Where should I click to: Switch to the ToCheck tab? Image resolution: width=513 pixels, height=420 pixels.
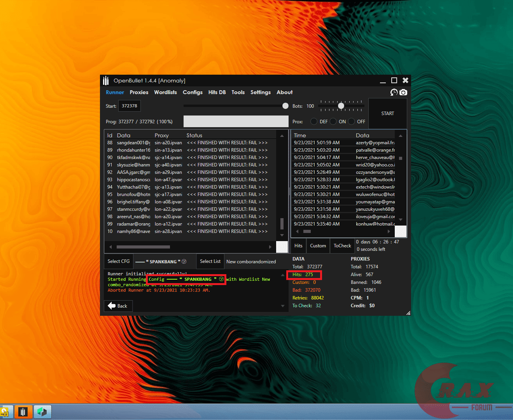coord(342,245)
